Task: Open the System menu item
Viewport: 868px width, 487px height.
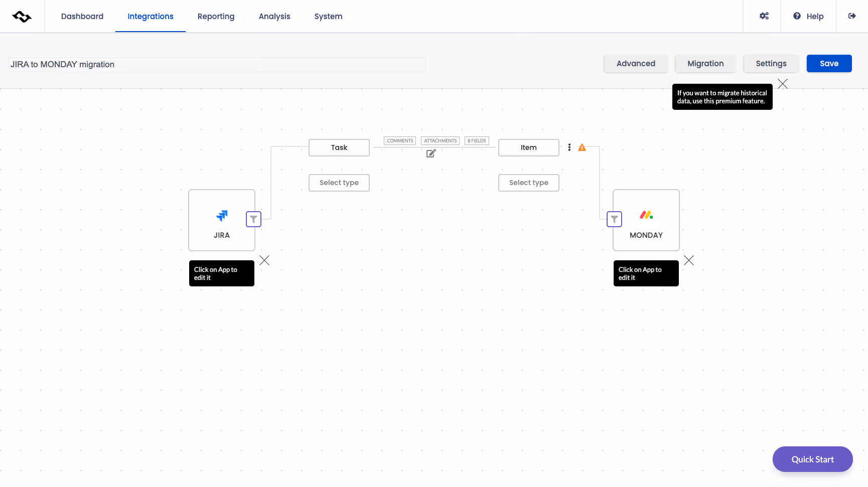Action: pos(328,16)
